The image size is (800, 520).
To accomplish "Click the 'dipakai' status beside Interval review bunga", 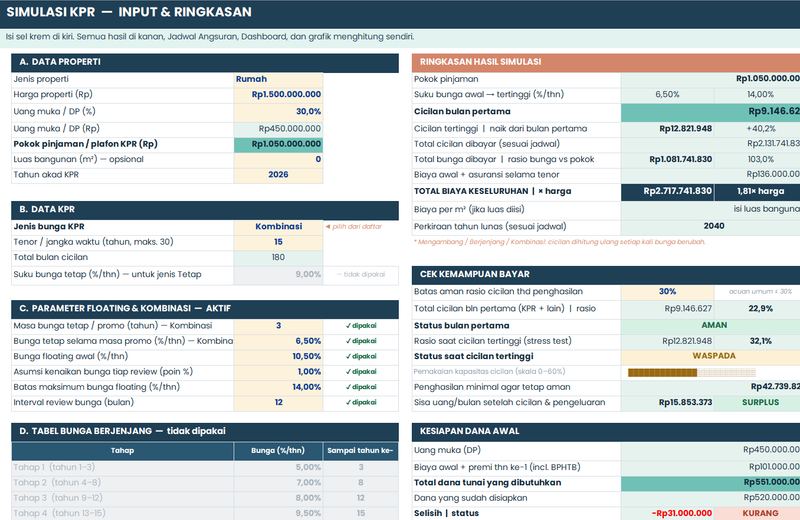I will tap(361, 402).
